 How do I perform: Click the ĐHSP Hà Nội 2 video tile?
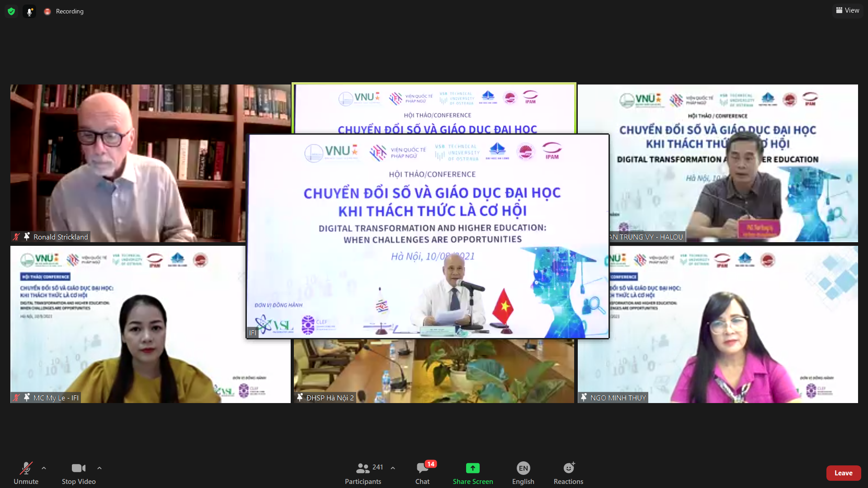click(434, 371)
